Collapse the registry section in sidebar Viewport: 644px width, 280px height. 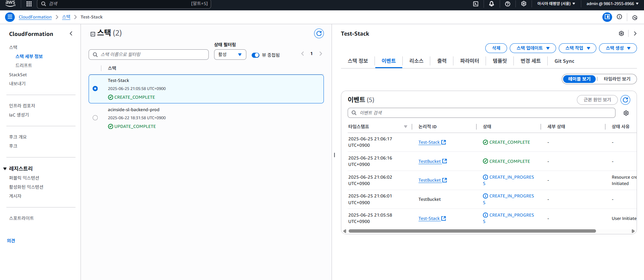point(5,169)
